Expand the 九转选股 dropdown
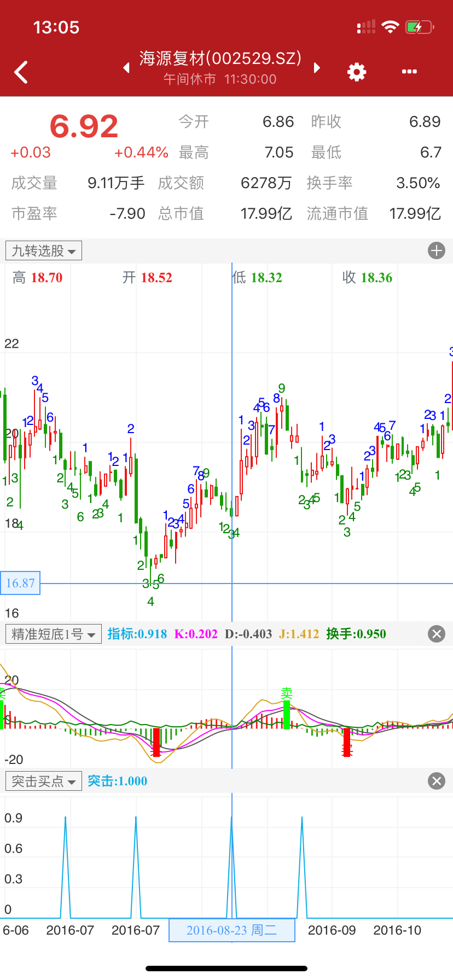The width and height of the screenshot is (453, 980). [44, 251]
